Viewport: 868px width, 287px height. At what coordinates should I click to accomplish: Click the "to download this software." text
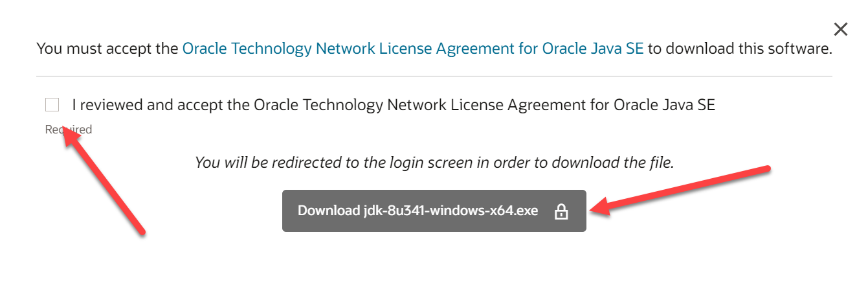pyautogui.click(x=739, y=49)
